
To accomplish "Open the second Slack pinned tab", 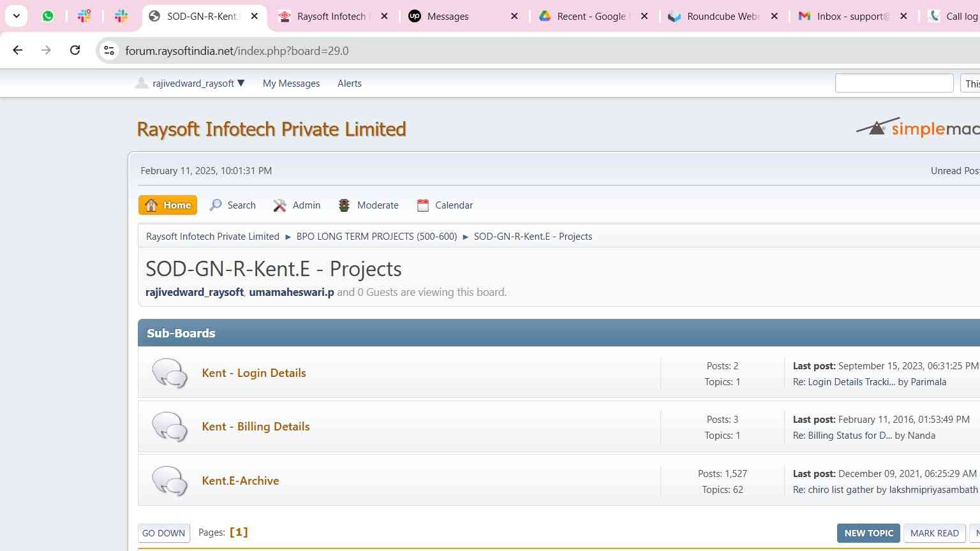I will pos(121,16).
